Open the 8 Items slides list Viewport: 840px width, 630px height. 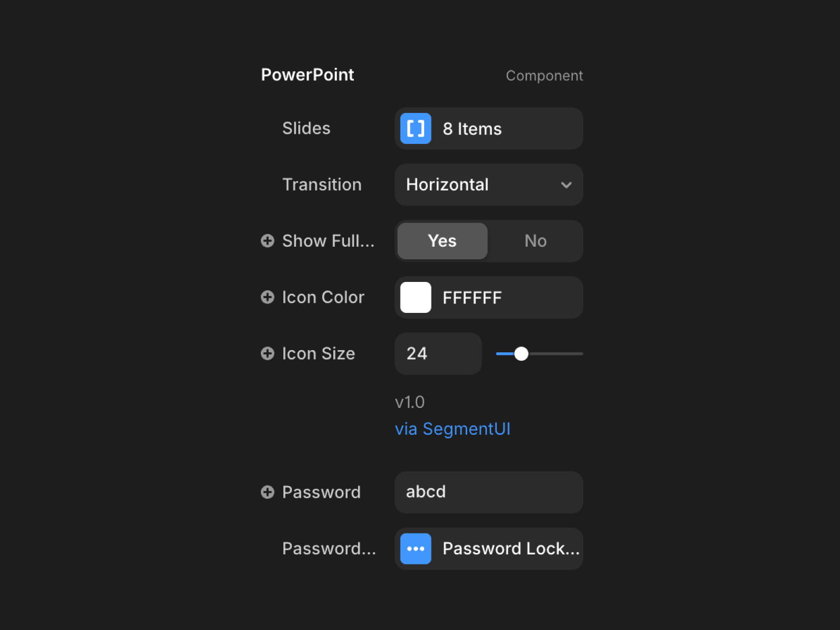pyautogui.click(x=489, y=129)
